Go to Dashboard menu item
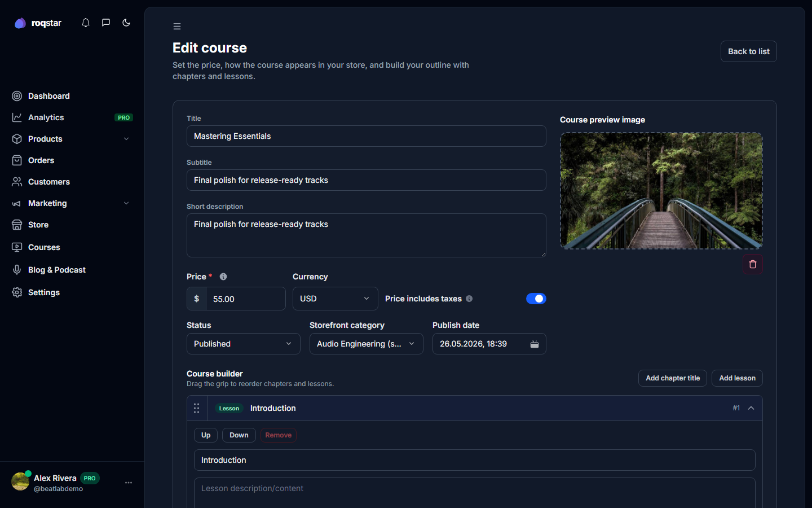Viewport: 812px width, 508px height. coord(72,96)
